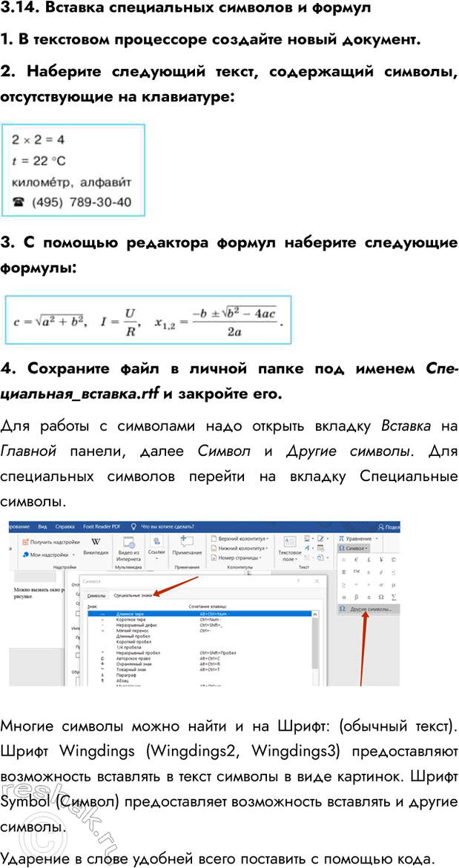Click the Text Box (Текстовое поле) button
The width and height of the screenshot is (459, 868).
tap(290, 548)
